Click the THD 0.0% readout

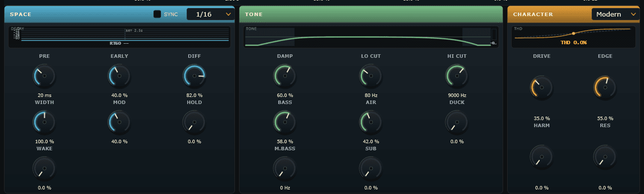click(x=574, y=42)
